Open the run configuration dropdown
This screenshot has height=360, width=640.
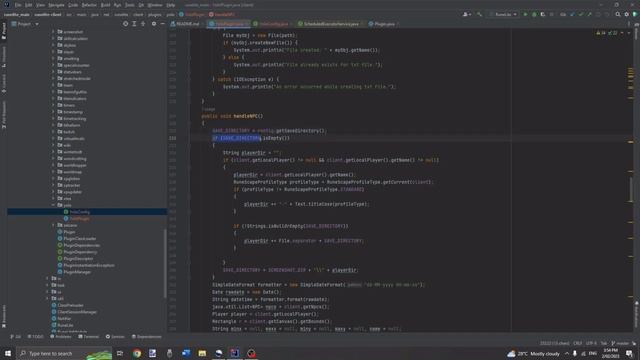[503, 14]
